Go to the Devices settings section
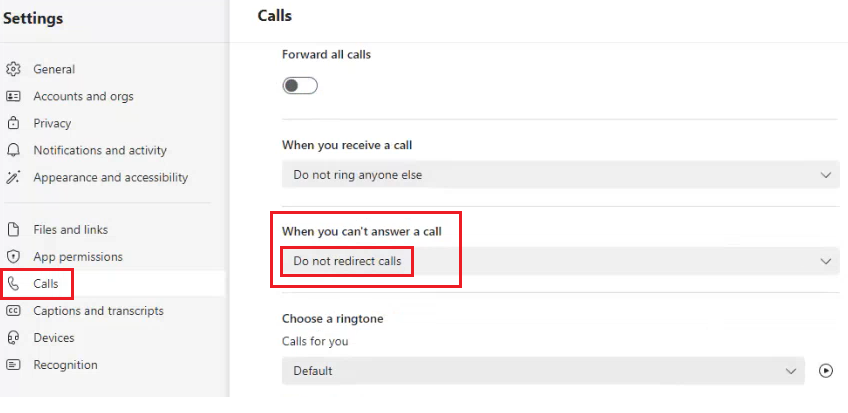The height and width of the screenshot is (413, 848). click(54, 338)
